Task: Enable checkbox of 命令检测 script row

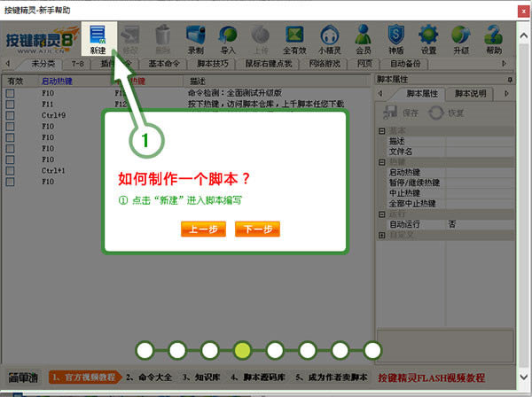Action: [10, 93]
